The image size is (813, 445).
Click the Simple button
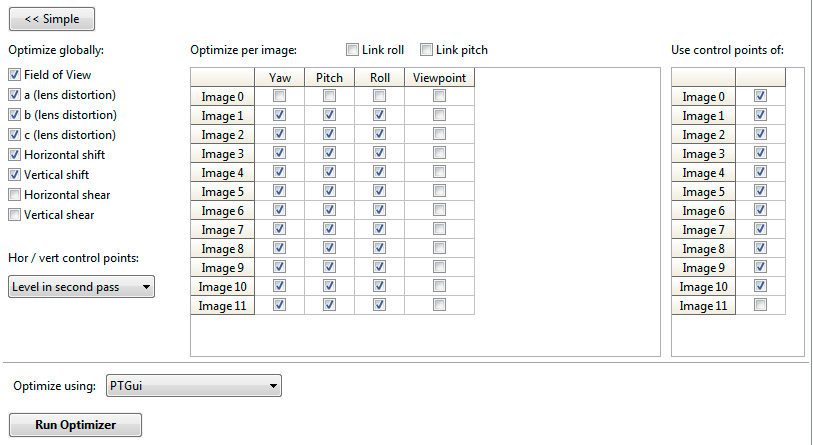51,18
